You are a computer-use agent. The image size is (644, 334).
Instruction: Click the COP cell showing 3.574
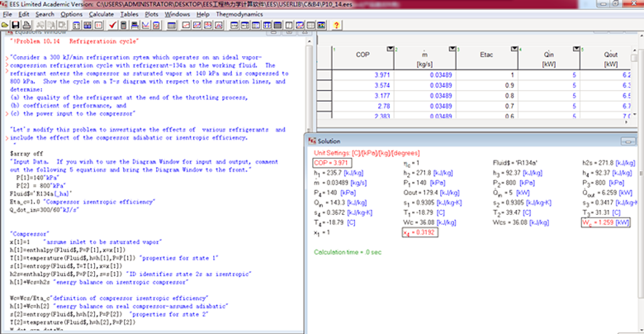pyautogui.click(x=363, y=85)
